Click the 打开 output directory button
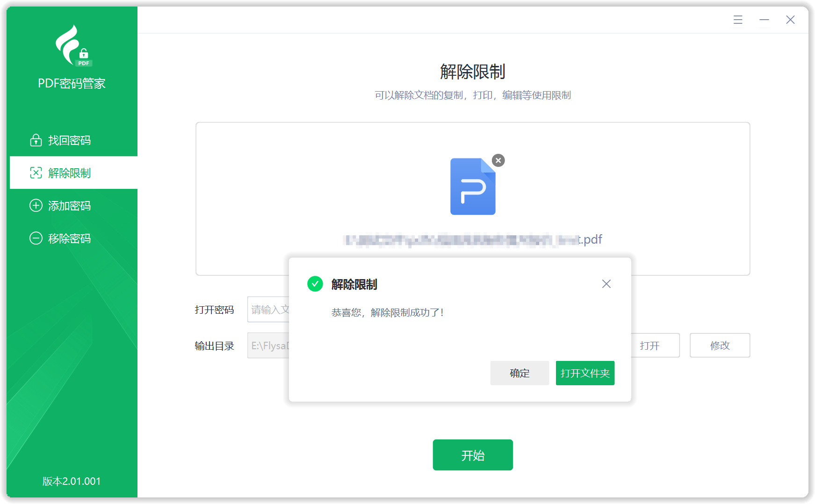 [655, 346]
